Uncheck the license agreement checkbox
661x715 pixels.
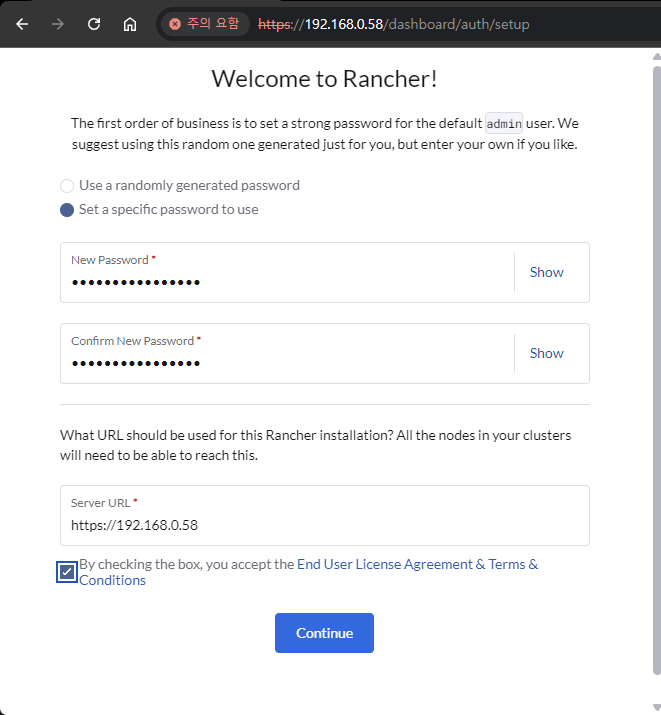point(67,572)
